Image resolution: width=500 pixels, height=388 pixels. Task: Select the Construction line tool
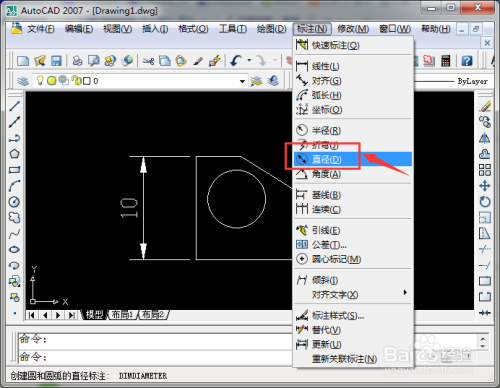pyautogui.click(x=14, y=122)
